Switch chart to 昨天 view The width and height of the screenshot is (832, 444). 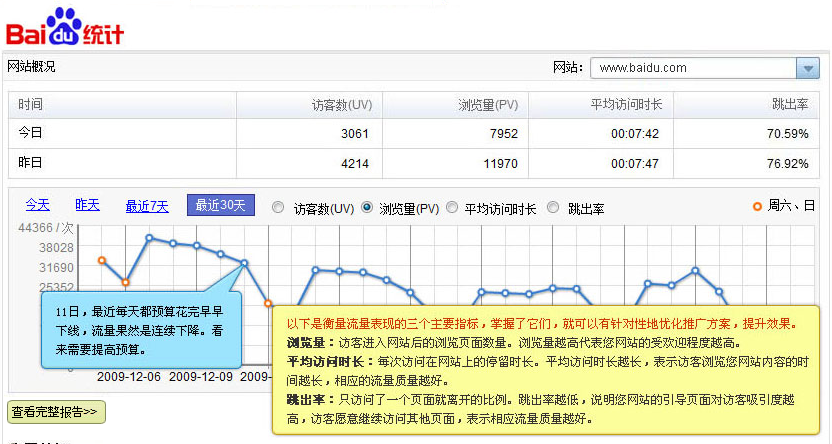tap(87, 205)
